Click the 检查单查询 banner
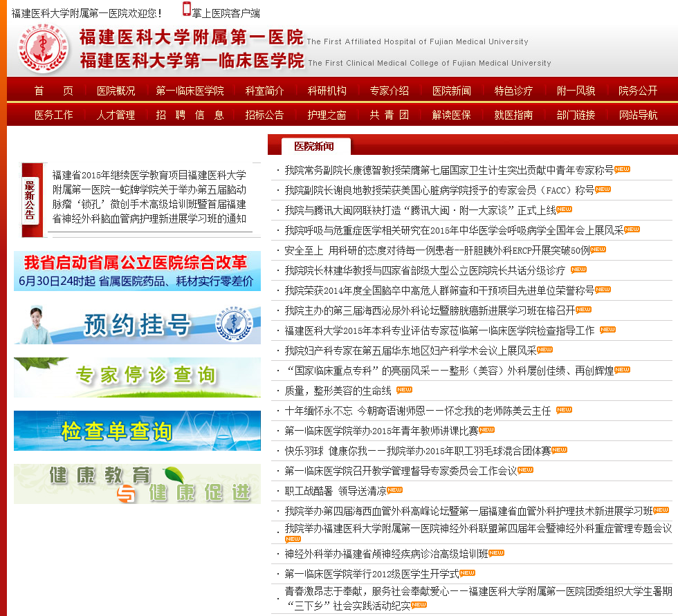This screenshot has width=678, height=616. tap(137, 431)
